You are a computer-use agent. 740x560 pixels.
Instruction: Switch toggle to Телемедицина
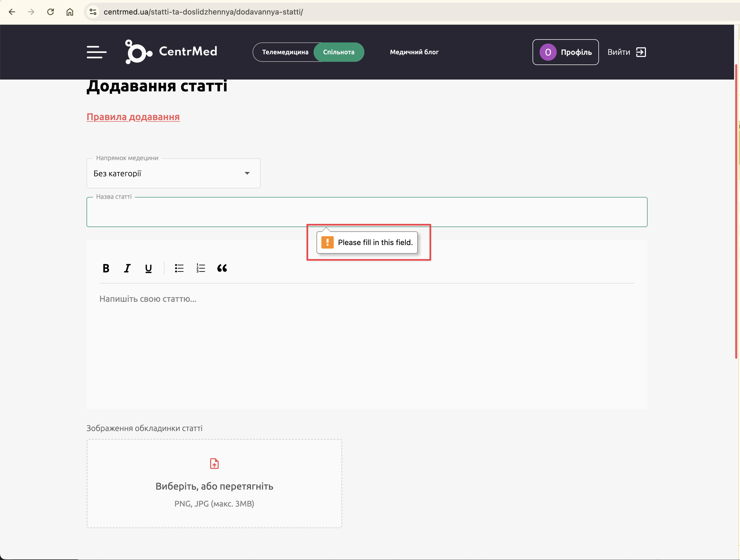click(x=285, y=52)
